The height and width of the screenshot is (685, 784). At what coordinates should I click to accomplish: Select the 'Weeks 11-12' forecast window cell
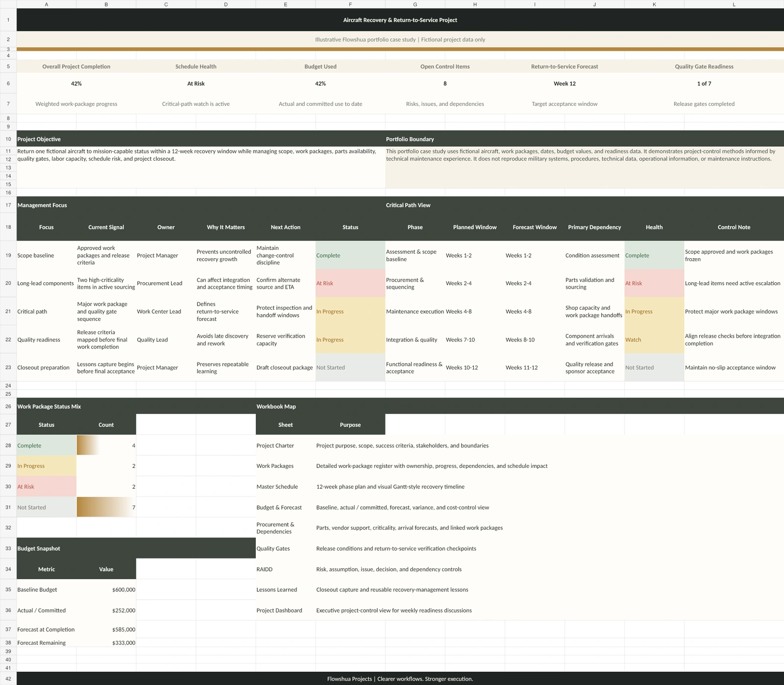[535, 367]
